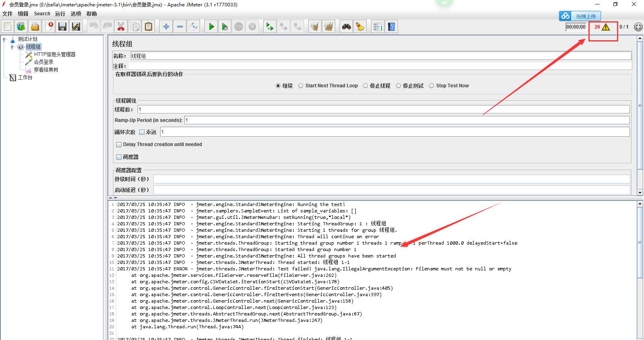Open the 文件 menu
Image resolution: width=644 pixels, height=340 pixels.
8,14
